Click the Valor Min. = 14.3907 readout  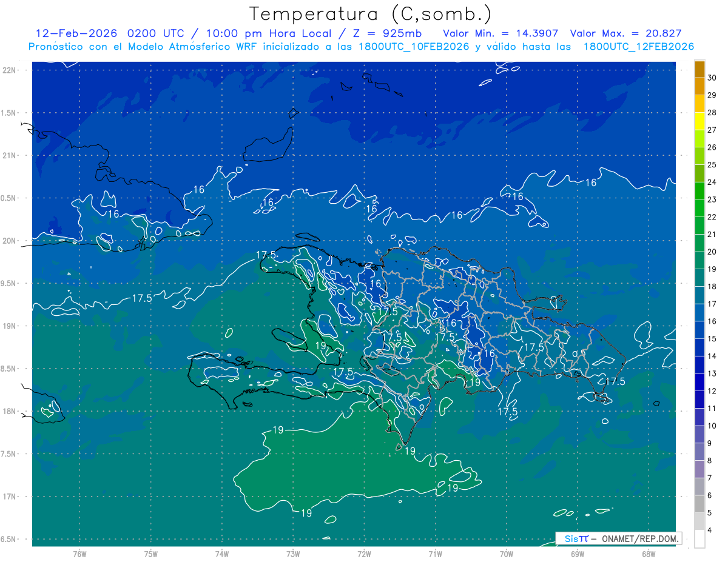click(500, 34)
